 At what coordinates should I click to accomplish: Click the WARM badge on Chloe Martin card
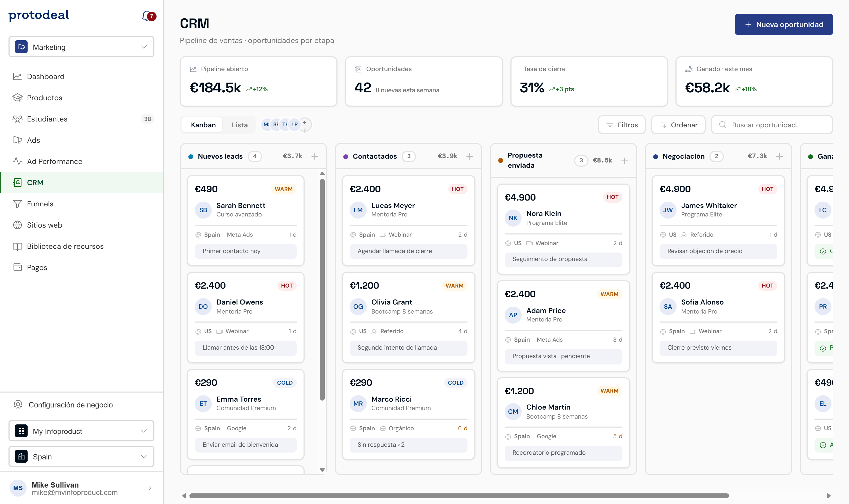(609, 390)
